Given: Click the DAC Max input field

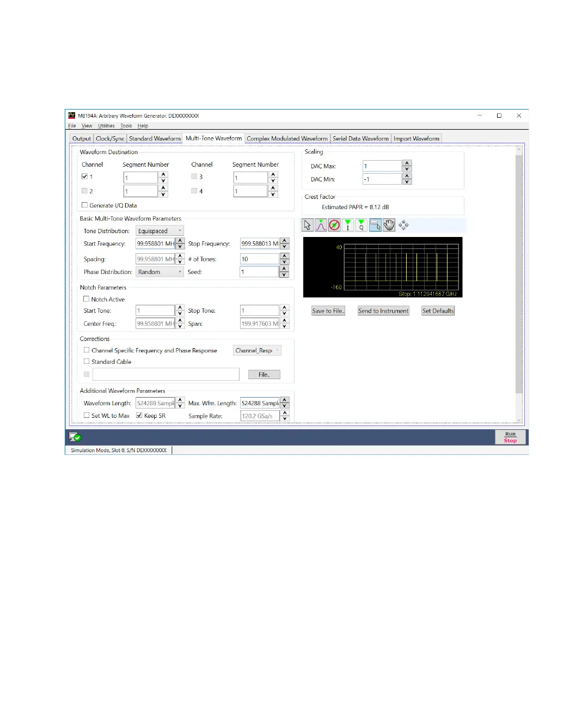Looking at the screenshot, I should click(382, 166).
